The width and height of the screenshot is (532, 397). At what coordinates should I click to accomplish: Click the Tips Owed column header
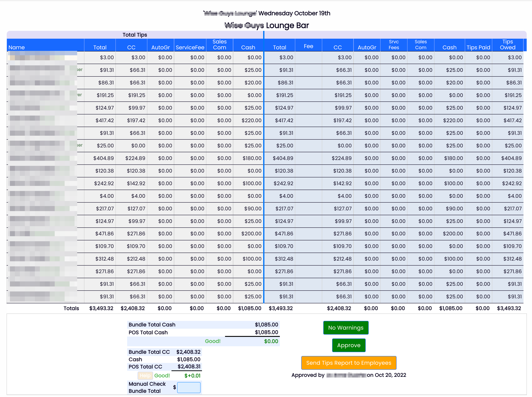(x=508, y=45)
